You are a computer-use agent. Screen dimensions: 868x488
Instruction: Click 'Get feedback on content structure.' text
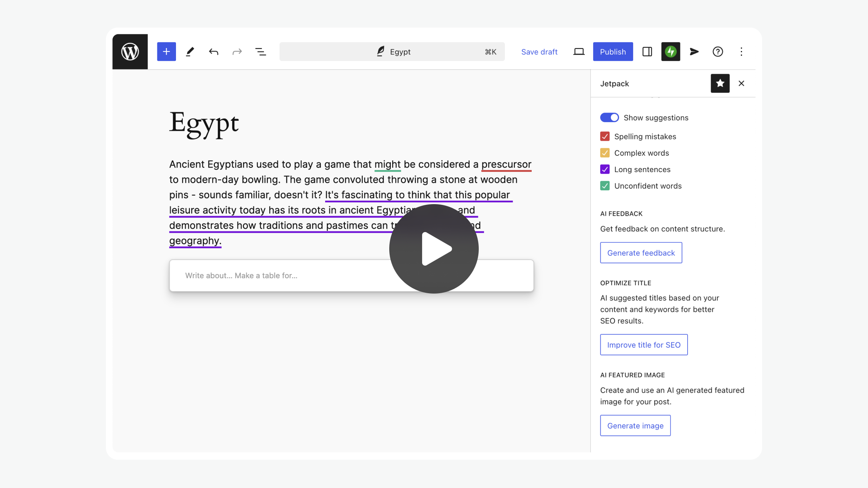(662, 229)
